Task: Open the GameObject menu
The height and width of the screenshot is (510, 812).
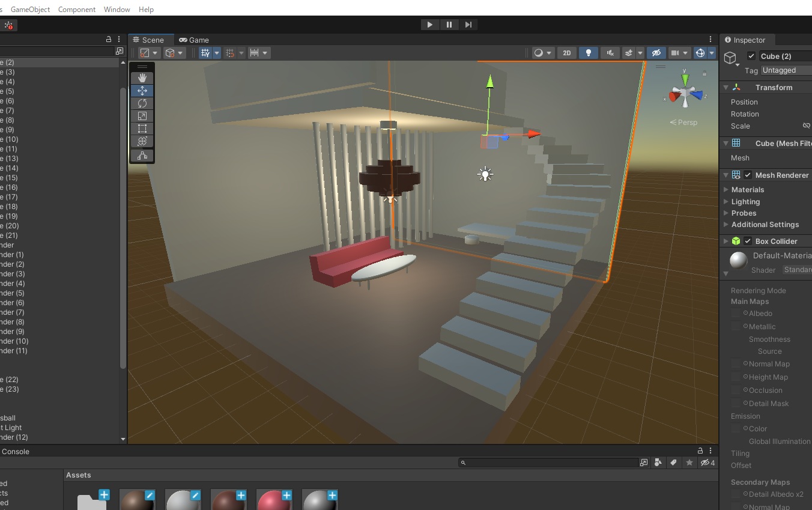Action: [x=30, y=9]
